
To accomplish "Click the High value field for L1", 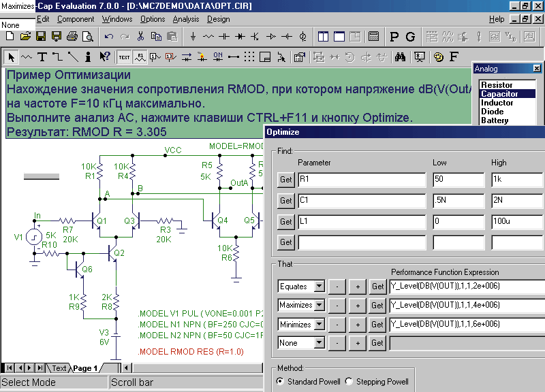I will [518, 221].
